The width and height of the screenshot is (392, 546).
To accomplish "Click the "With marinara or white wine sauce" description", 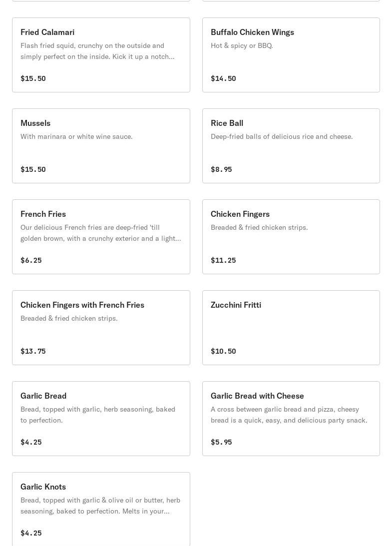I will [76, 136].
